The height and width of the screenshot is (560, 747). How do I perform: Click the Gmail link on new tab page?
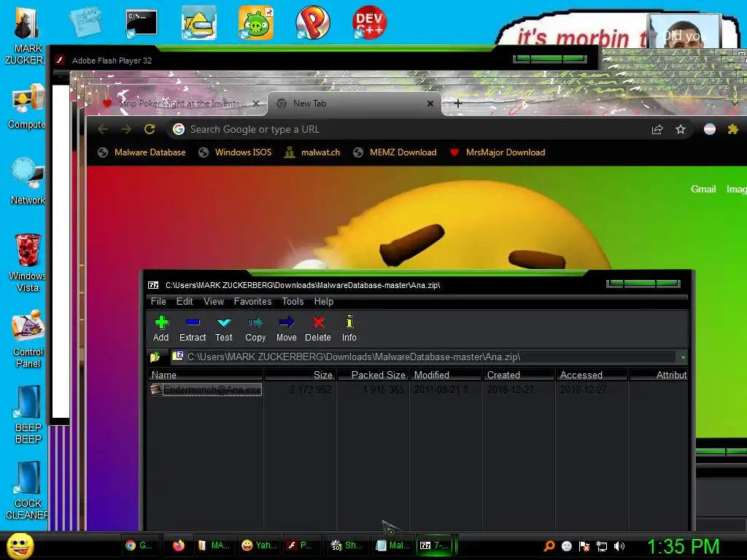pos(703,189)
